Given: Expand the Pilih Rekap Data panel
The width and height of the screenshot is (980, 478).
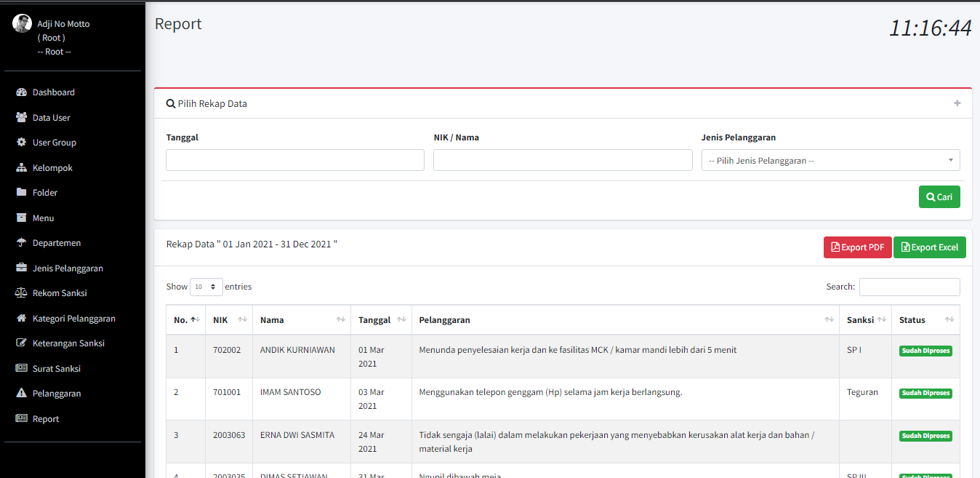Looking at the screenshot, I should pyautogui.click(x=957, y=103).
